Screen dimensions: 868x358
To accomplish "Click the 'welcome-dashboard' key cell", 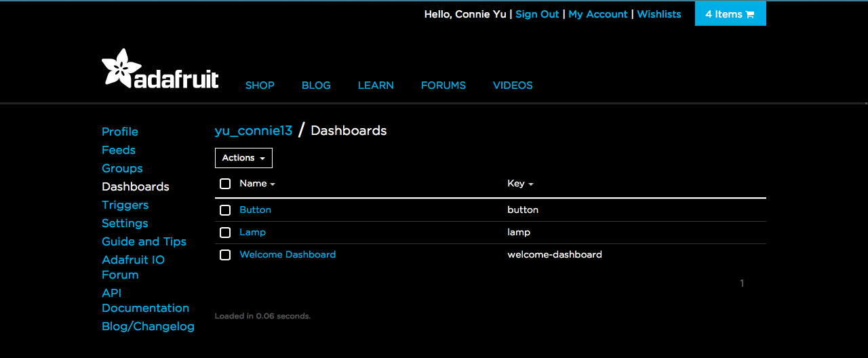I will pyautogui.click(x=555, y=255).
